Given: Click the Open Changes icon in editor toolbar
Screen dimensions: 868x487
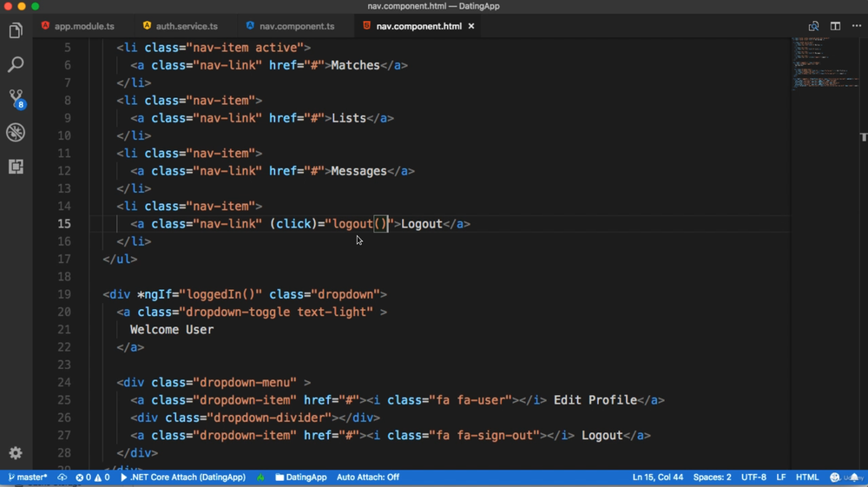Looking at the screenshot, I should (813, 26).
